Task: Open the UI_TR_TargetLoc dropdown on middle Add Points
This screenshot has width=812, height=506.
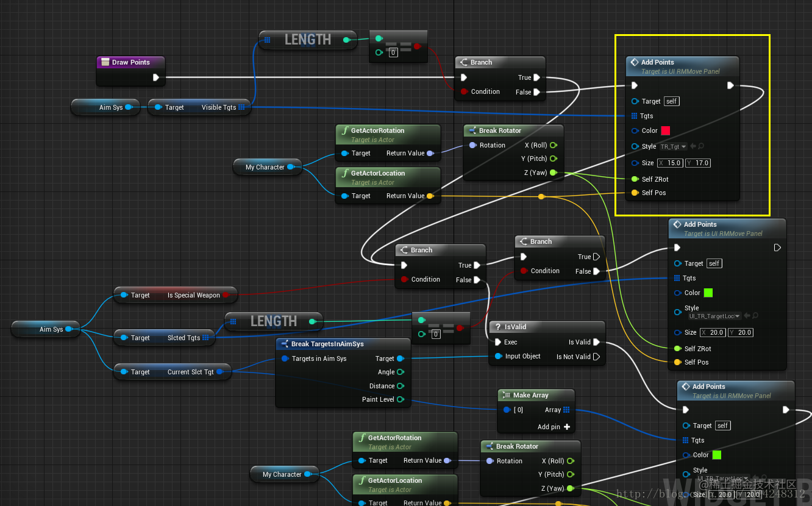Action: (714, 316)
